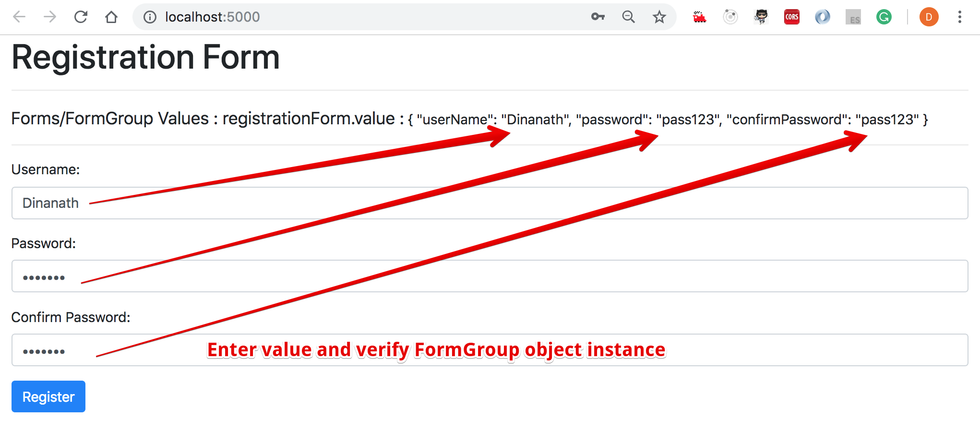Screen dimensions: 980x432
Task: Toggle the red CORS extension
Action: click(792, 17)
